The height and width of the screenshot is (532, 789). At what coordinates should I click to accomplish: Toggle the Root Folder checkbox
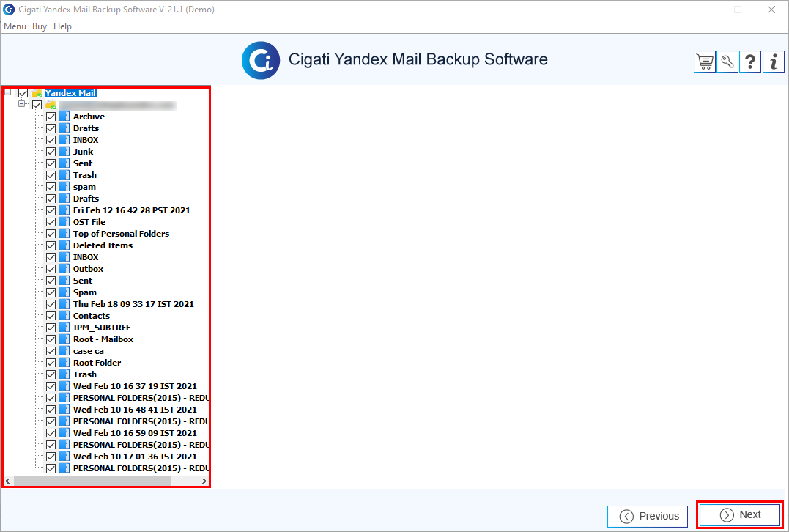pos(51,363)
